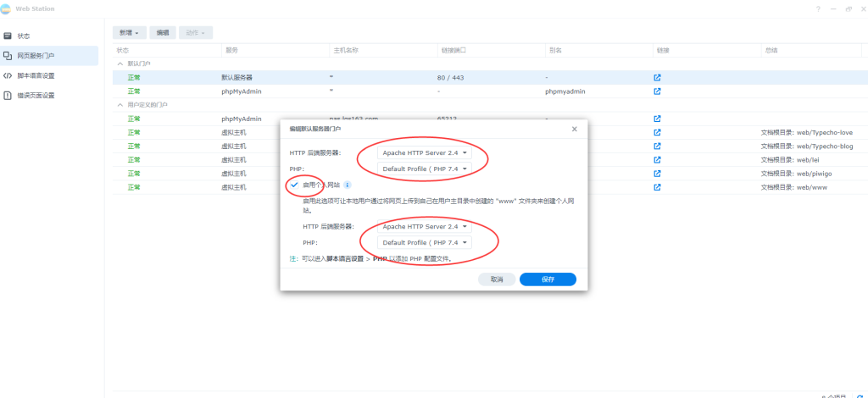The width and height of the screenshot is (868, 398).
Task: Open the 动作 dropdown button
Action: click(196, 33)
